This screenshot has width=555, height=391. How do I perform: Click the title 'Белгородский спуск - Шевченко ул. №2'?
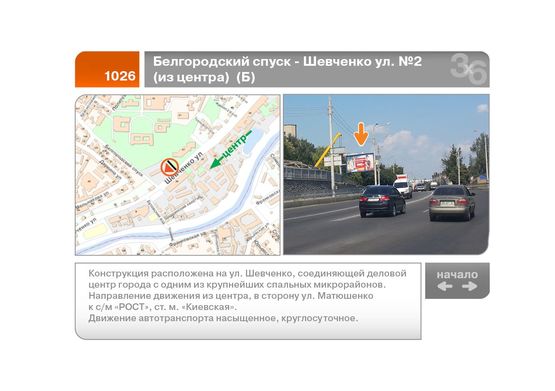coord(287,62)
